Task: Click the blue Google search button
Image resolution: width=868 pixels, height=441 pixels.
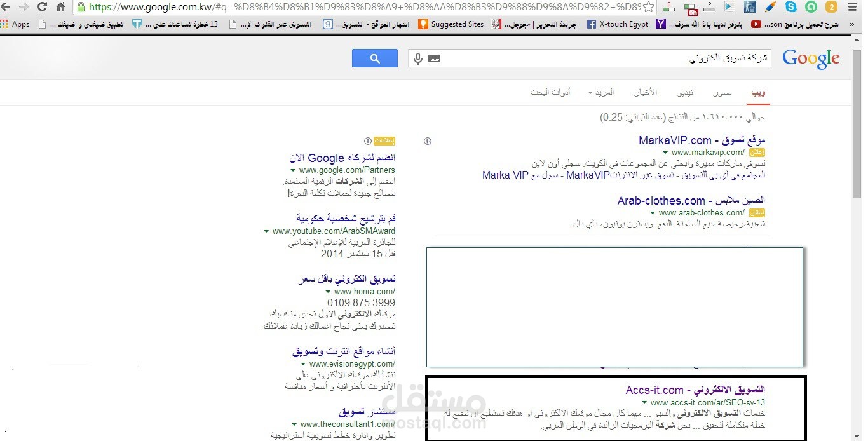Action: (375, 58)
